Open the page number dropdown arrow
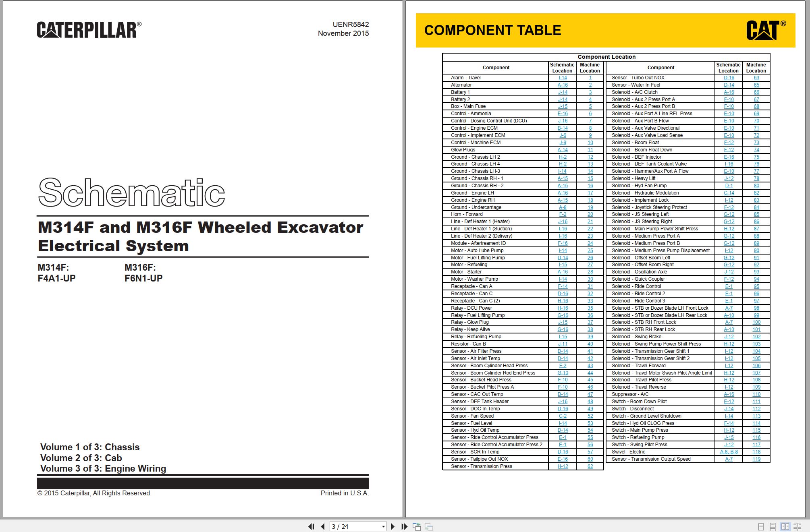 pos(383,526)
